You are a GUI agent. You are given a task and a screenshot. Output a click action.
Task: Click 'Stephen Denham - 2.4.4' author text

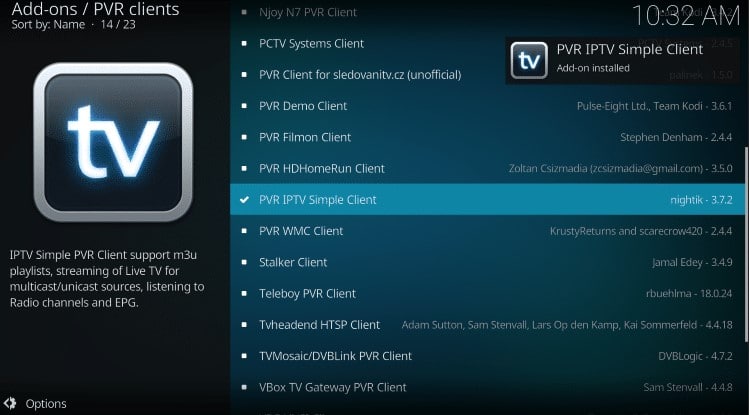(x=676, y=138)
